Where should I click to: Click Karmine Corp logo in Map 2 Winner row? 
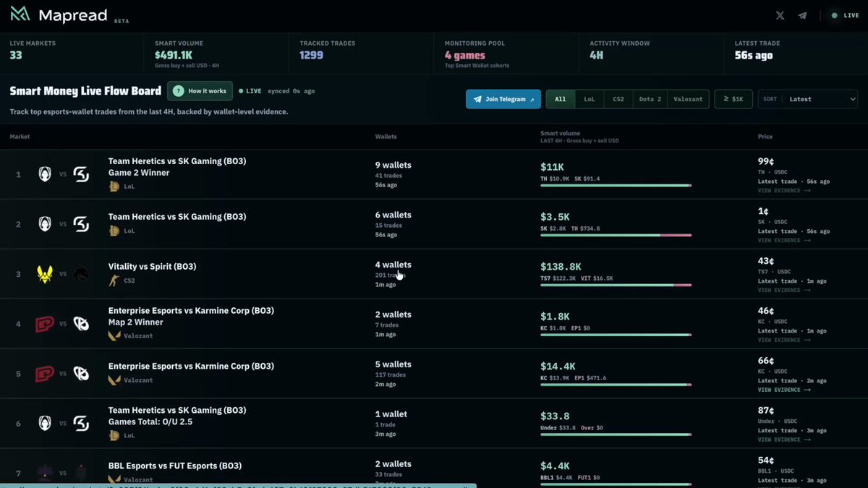[81, 324]
